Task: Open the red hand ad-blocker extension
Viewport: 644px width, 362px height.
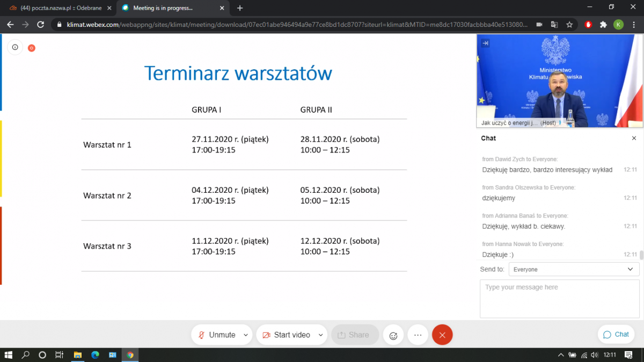Action: pyautogui.click(x=588, y=25)
